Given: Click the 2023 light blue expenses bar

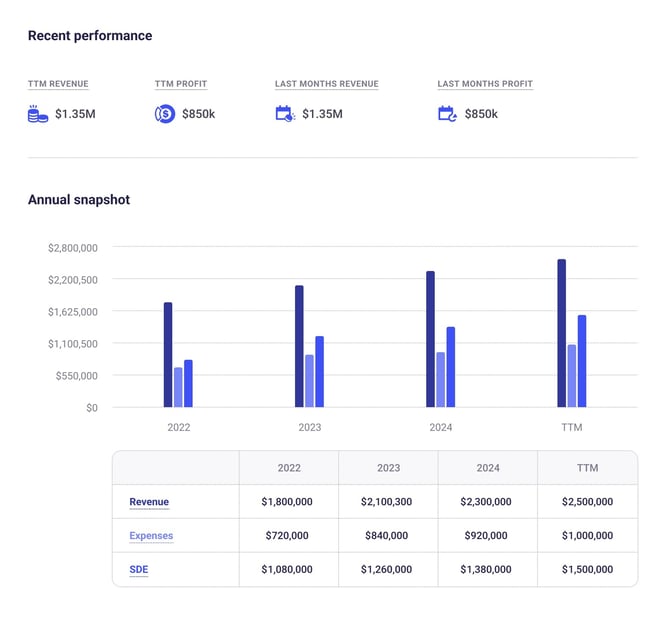Looking at the screenshot, I should tap(310, 381).
